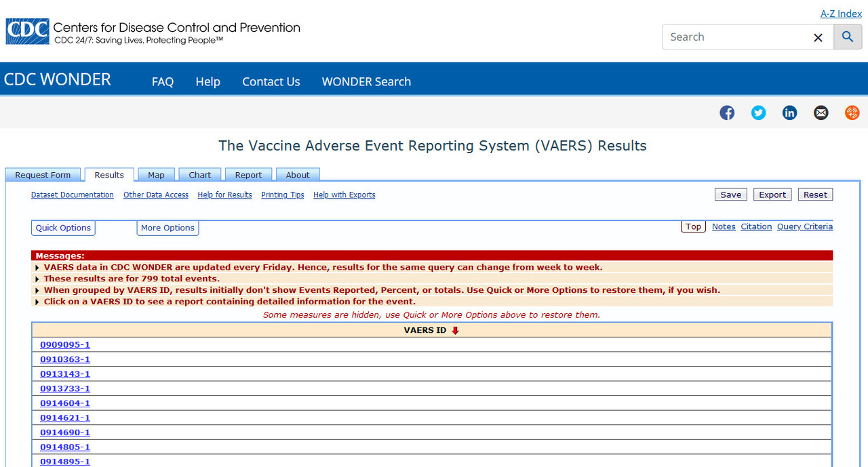
Task: Click the CDC logo
Action: tap(27, 32)
